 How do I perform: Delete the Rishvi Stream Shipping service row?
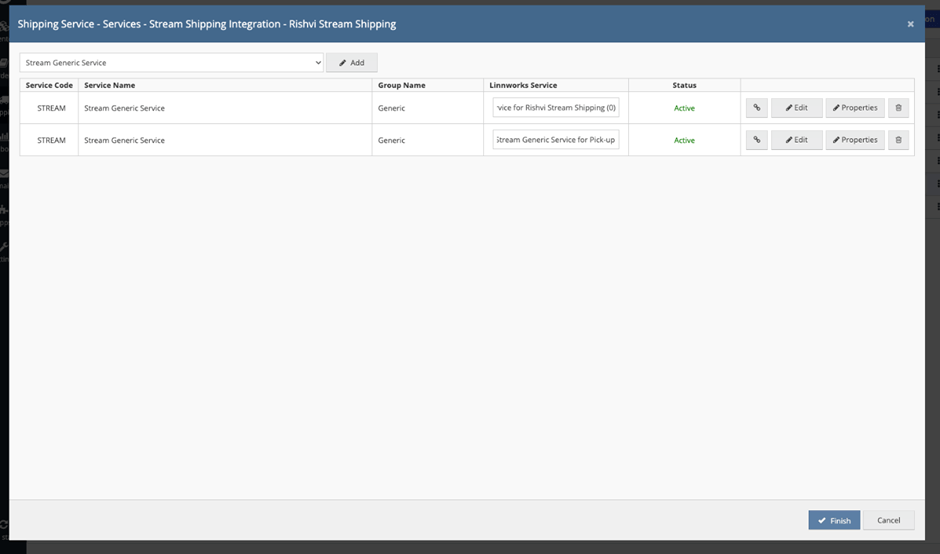(898, 108)
